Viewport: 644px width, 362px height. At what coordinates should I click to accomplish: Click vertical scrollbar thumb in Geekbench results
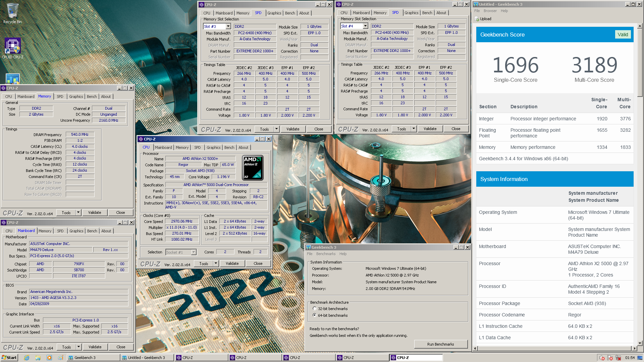click(640, 62)
